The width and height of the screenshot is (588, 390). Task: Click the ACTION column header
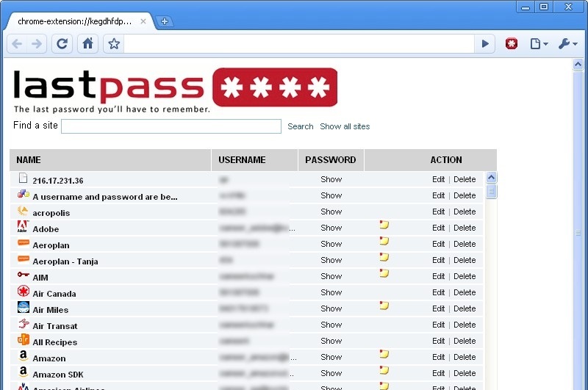click(431, 160)
